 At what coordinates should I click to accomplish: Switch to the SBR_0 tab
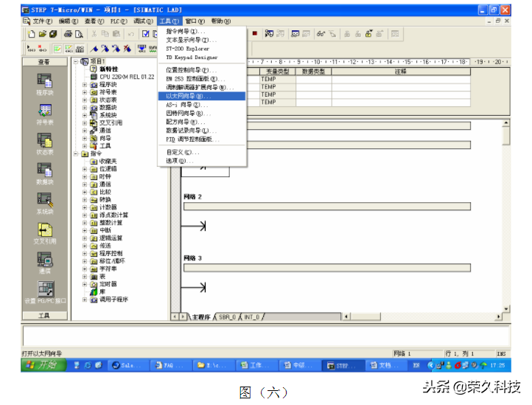point(225,316)
